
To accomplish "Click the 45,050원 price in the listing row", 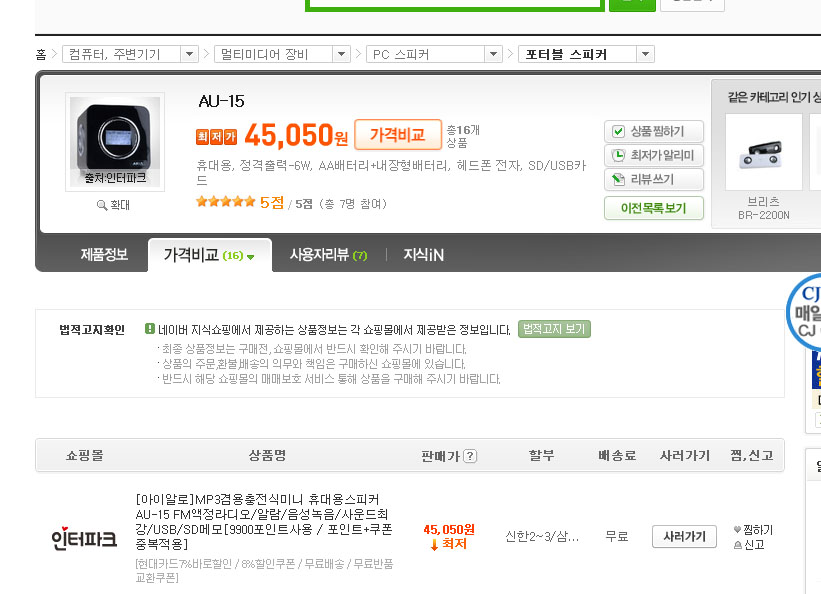I will coord(449,530).
